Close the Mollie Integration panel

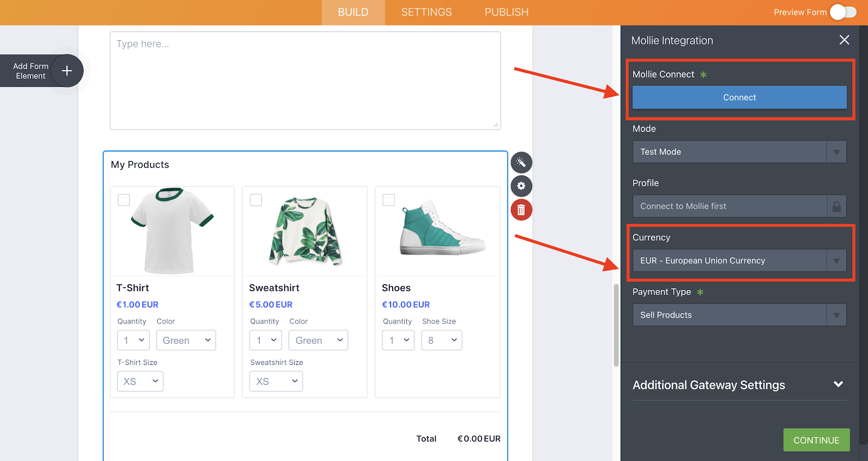click(844, 40)
